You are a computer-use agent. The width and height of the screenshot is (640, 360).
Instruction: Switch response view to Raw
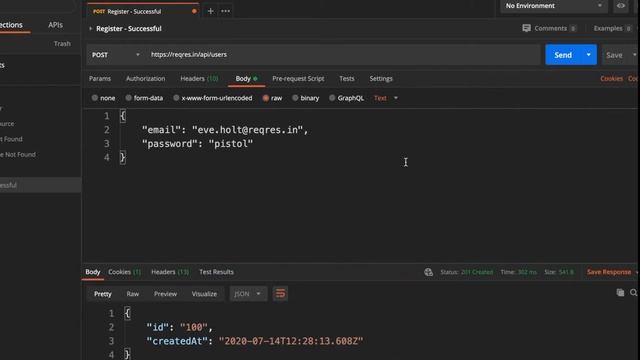click(x=133, y=294)
